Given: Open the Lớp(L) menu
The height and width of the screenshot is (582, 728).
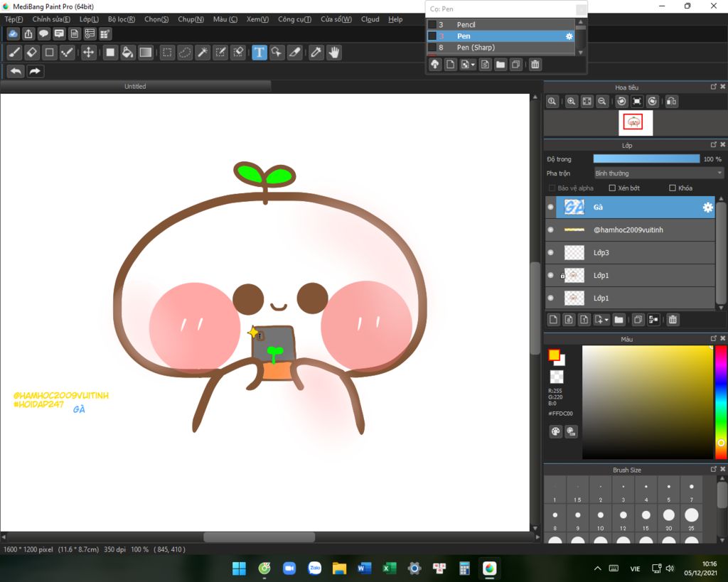Looking at the screenshot, I should coord(89,19).
